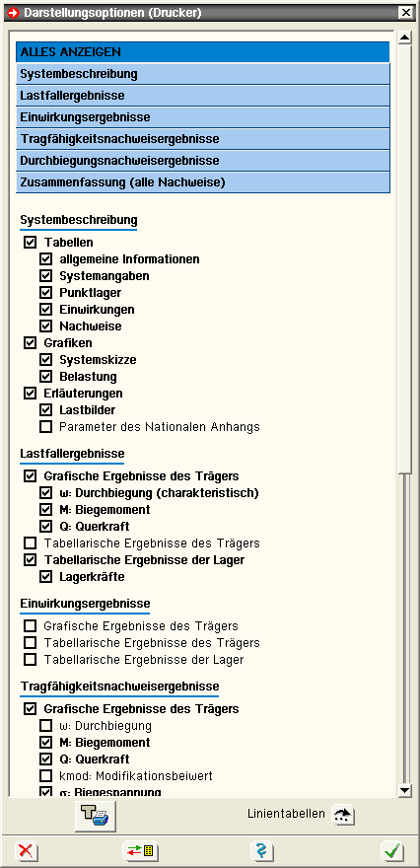Open the Lastfallergebnisse section tab
Viewport: 420px width, 868px height.
point(202,96)
